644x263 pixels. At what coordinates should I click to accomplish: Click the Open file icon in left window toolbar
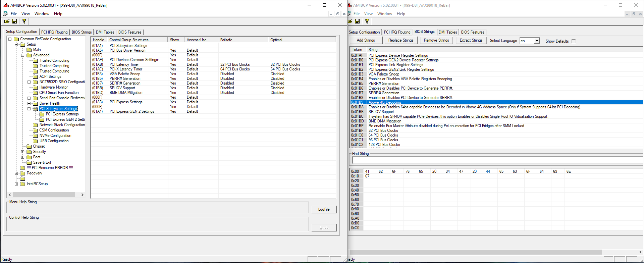(7, 21)
